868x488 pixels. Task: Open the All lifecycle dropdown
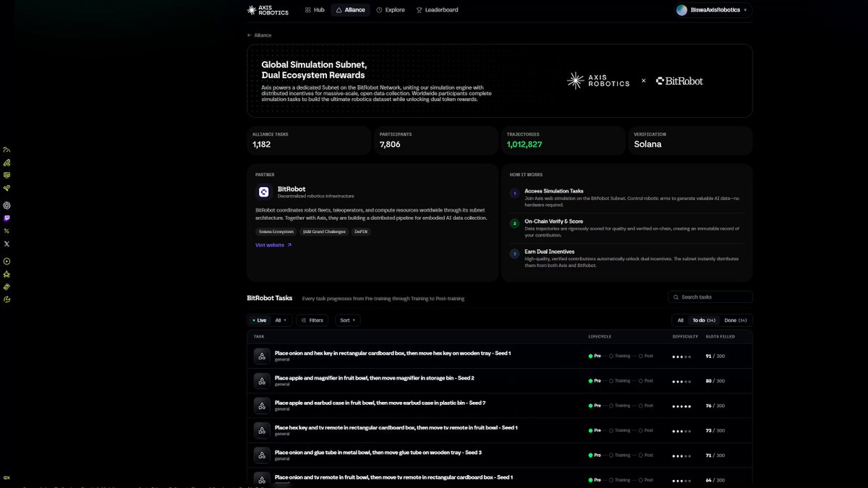pos(281,320)
